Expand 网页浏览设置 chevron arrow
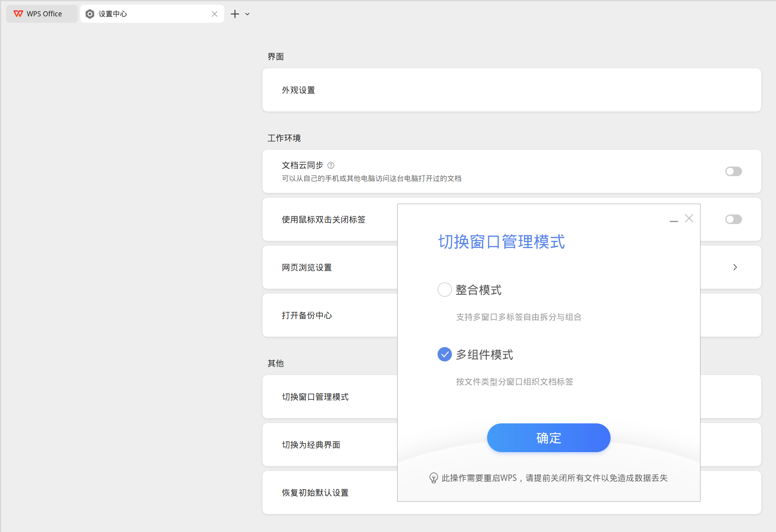Viewport: 776px width, 532px height. tap(735, 267)
